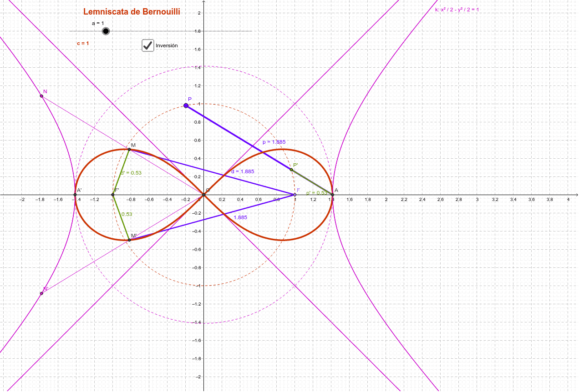Toggle the Inversión checkbox
The image size is (579, 392).
pos(148,45)
